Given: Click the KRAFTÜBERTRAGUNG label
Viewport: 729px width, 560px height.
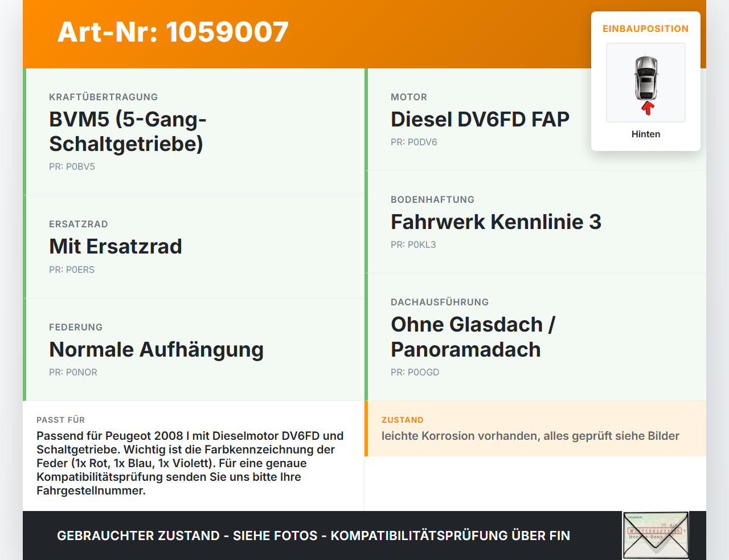Looking at the screenshot, I should pos(104,97).
